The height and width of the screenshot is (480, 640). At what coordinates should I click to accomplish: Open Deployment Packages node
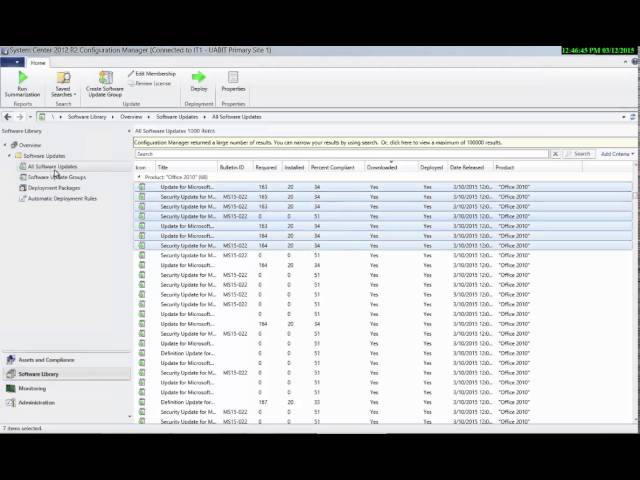[x=53, y=188]
